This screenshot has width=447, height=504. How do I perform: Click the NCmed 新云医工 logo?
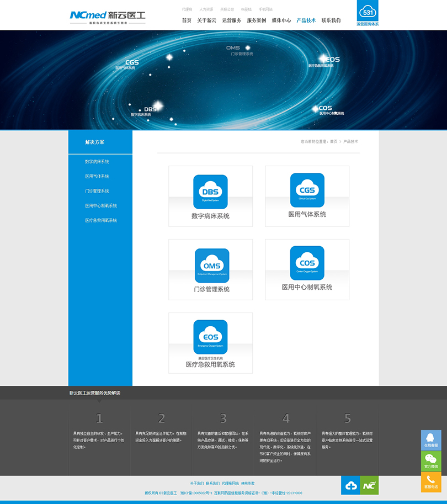[108, 17]
